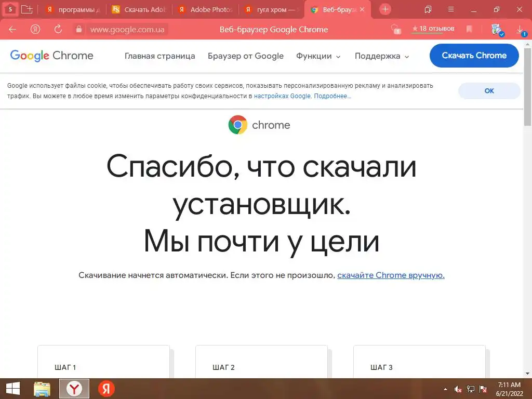
Task: Open 'Подробнее…' link in cookie notice
Action: click(332, 96)
